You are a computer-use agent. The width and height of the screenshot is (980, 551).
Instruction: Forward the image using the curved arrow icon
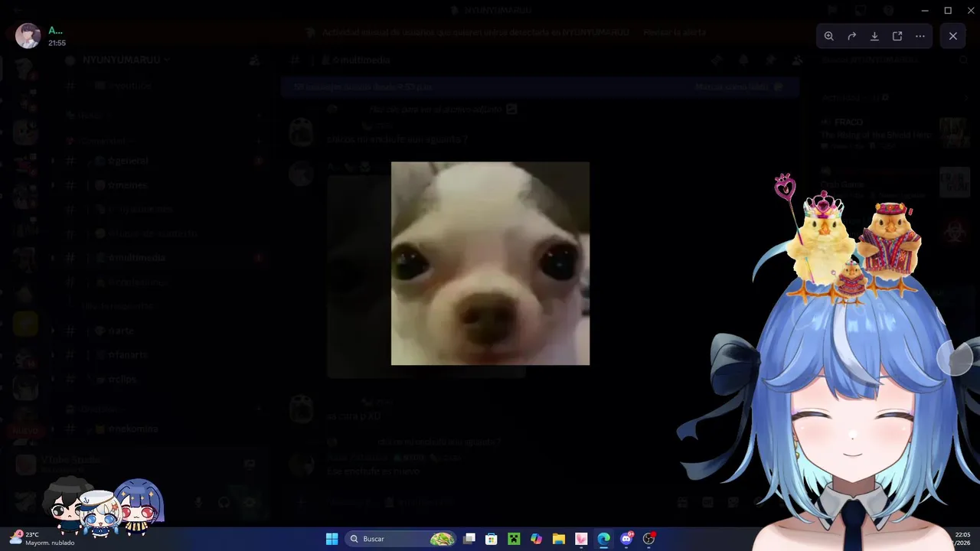point(851,36)
